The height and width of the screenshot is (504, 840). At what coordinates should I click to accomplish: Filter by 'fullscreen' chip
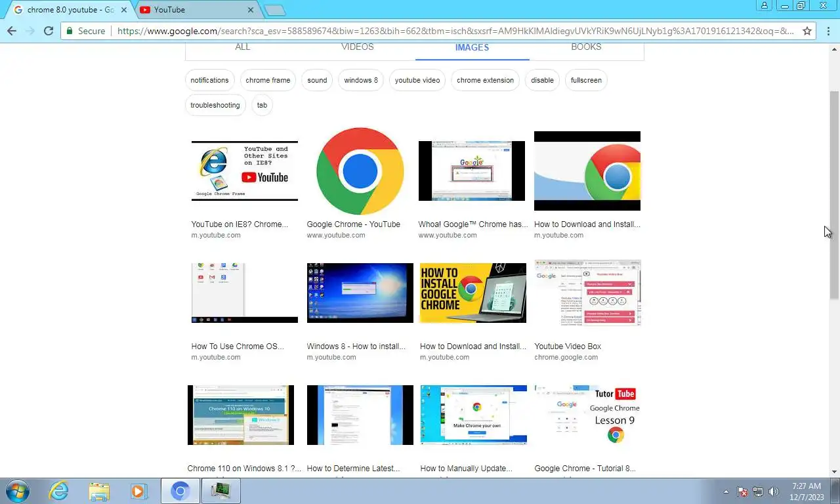[x=586, y=80]
